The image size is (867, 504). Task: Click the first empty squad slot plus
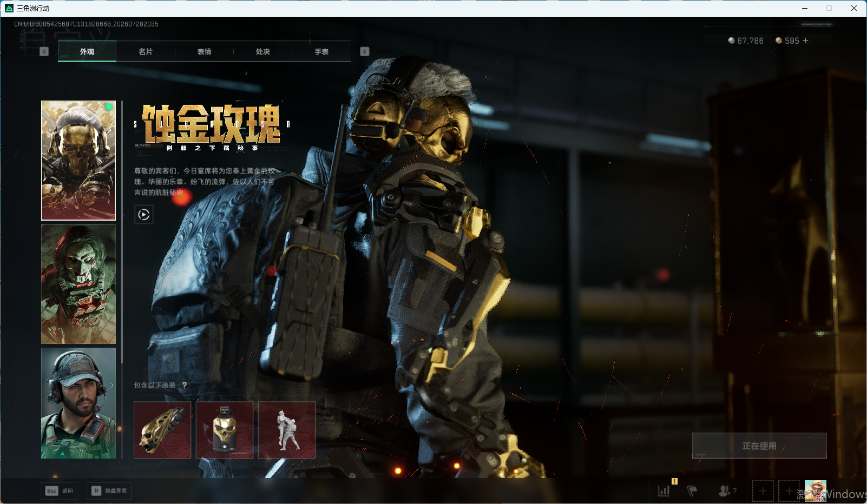point(763,491)
